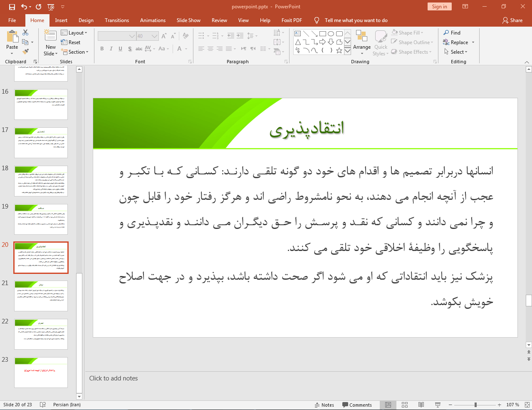
Task: Expand the shapes gallery More arrow
Action: point(347,50)
